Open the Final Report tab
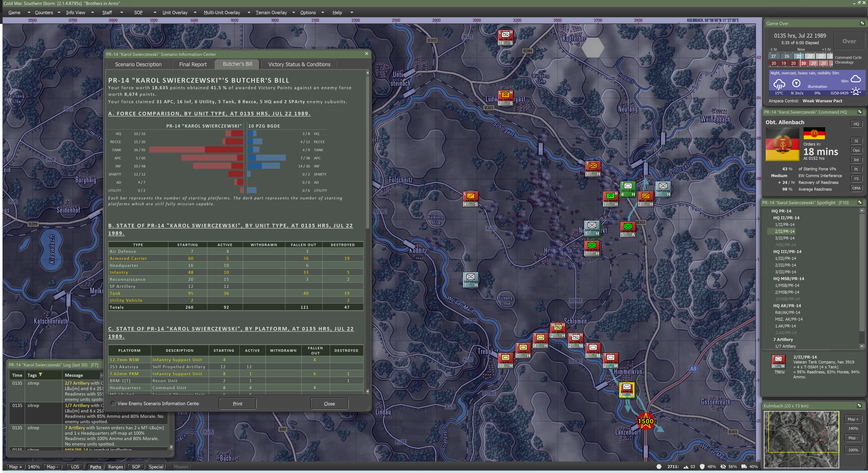Viewport: 868px width, 473px height. (x=193, y=64)
